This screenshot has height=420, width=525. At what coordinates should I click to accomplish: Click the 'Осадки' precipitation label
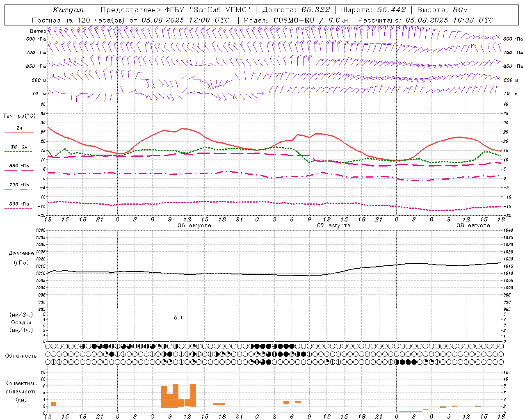tap(21, 322)
